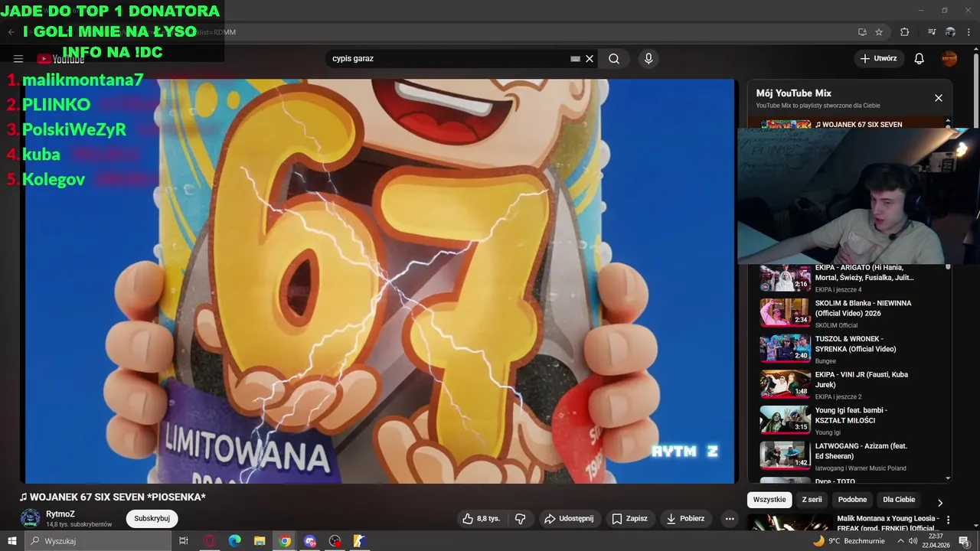Focus the YouTube search field

(x=448, y=59)
